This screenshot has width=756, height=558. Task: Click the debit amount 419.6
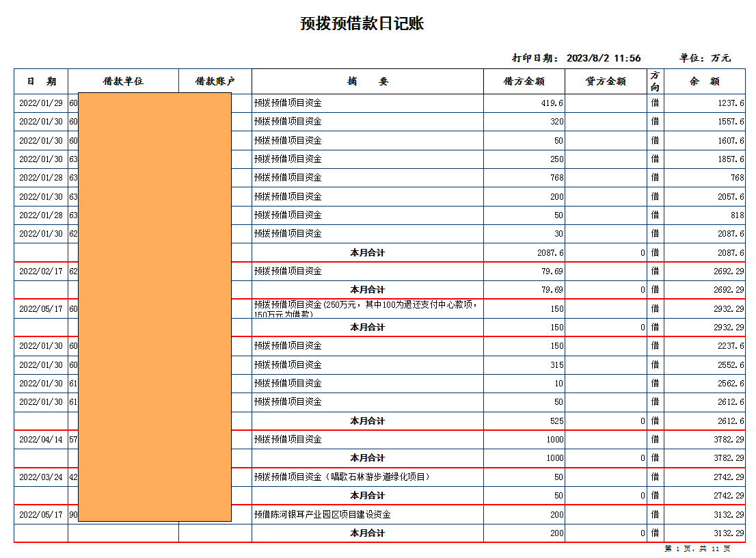[552, 103]
